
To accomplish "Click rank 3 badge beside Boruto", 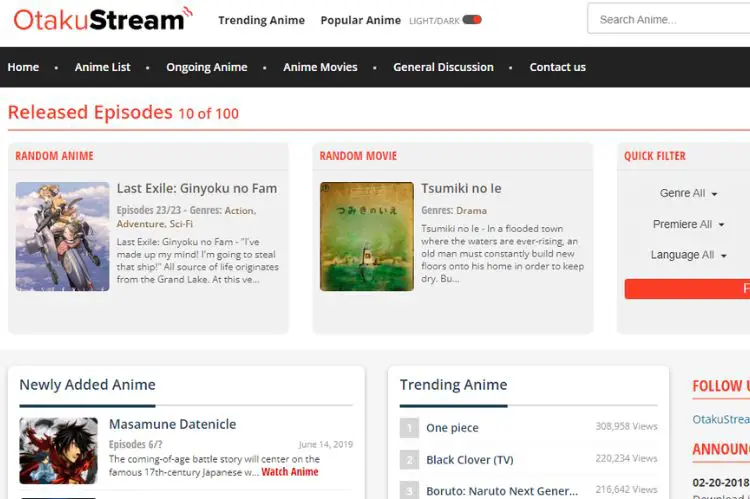I will click(409, 491).
